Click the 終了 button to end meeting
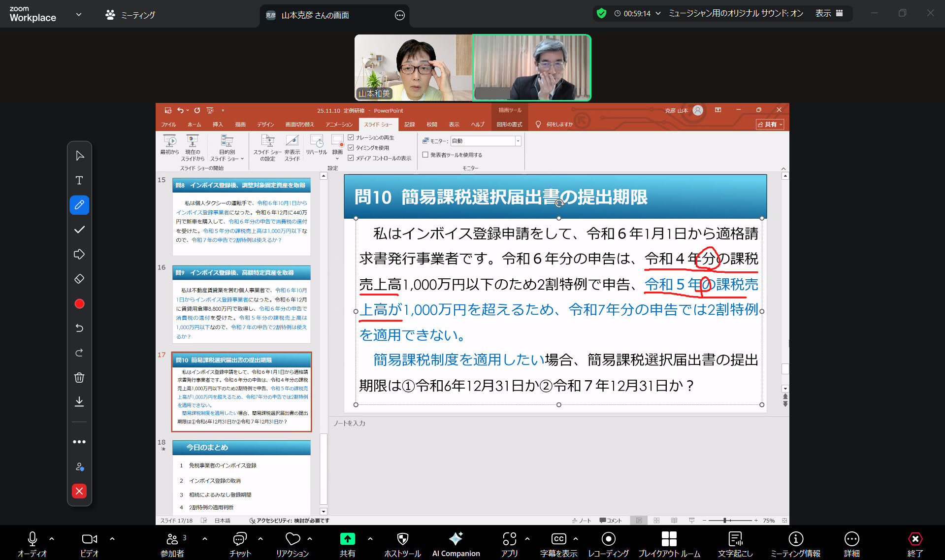Image resolution: width=945 pixels, height=560 pixels. click(x=914, y=544)
